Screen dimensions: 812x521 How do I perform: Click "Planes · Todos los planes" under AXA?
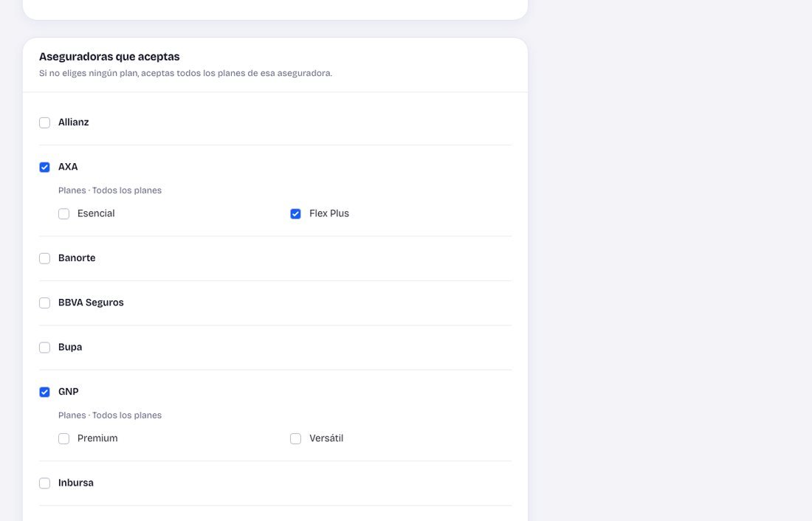tap(110, 190)
